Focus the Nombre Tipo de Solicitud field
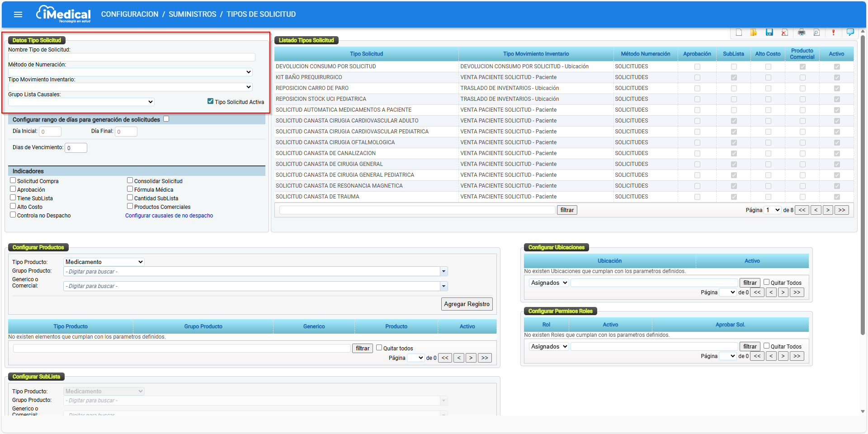The width and height of the screenshot is (868, 434). [x=132, y=57]
